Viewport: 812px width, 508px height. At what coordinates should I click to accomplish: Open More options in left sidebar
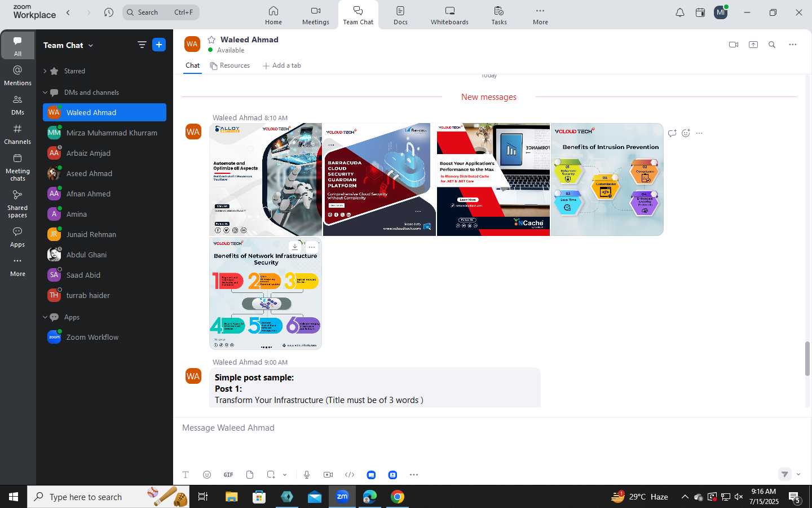(17, 266)
